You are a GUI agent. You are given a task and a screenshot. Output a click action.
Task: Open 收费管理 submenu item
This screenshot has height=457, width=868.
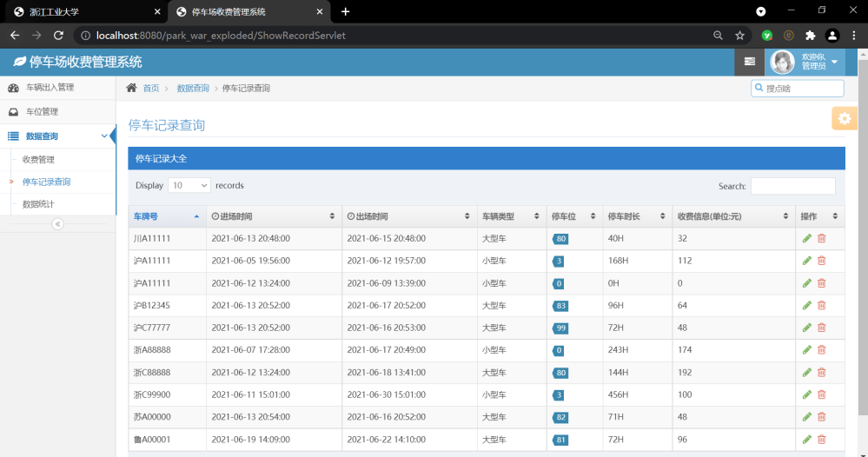38,159
